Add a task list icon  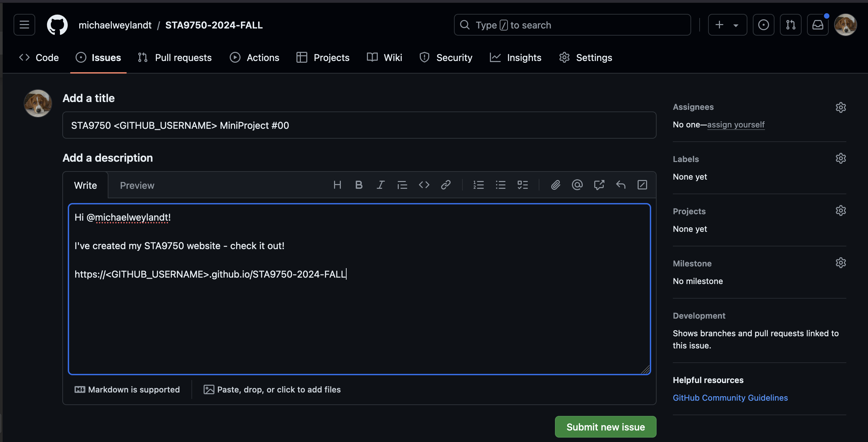(x=522, y=185)
